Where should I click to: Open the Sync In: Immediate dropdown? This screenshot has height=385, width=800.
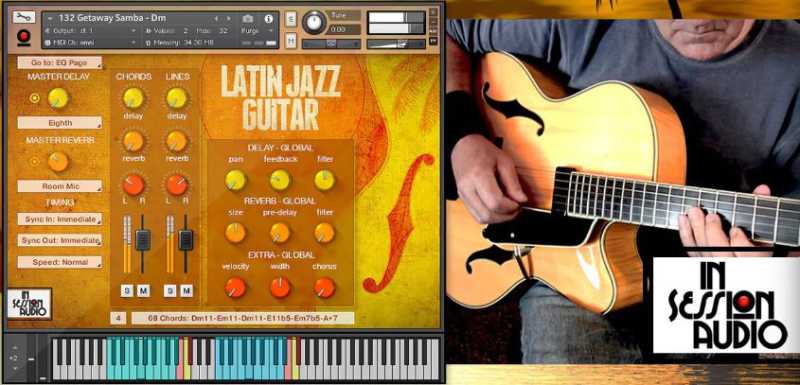coord(60,219)
